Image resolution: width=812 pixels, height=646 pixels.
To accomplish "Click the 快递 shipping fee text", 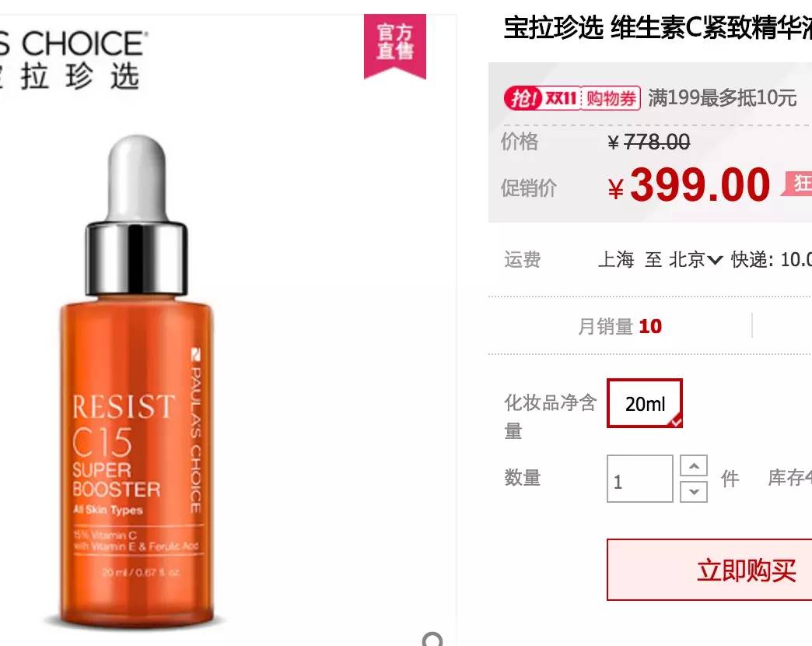I will 771,259.
